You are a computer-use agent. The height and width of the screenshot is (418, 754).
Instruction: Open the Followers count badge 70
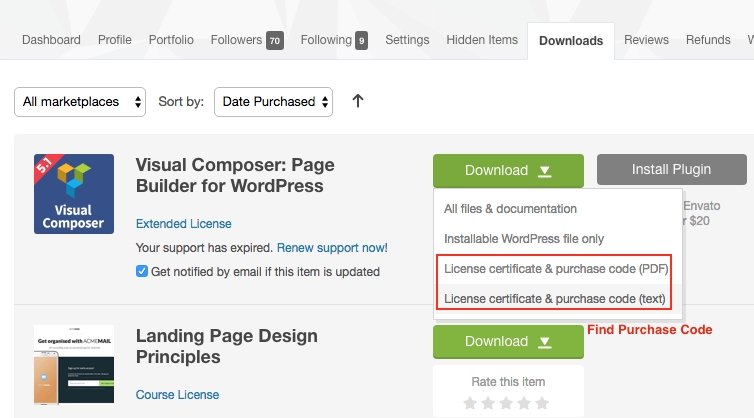(274, 41)
